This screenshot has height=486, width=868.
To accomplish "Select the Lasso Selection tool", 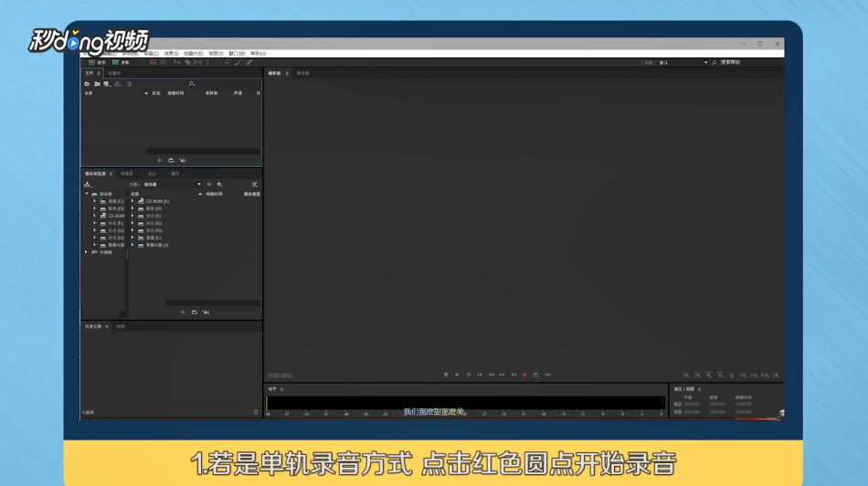I will click(228, 62).
